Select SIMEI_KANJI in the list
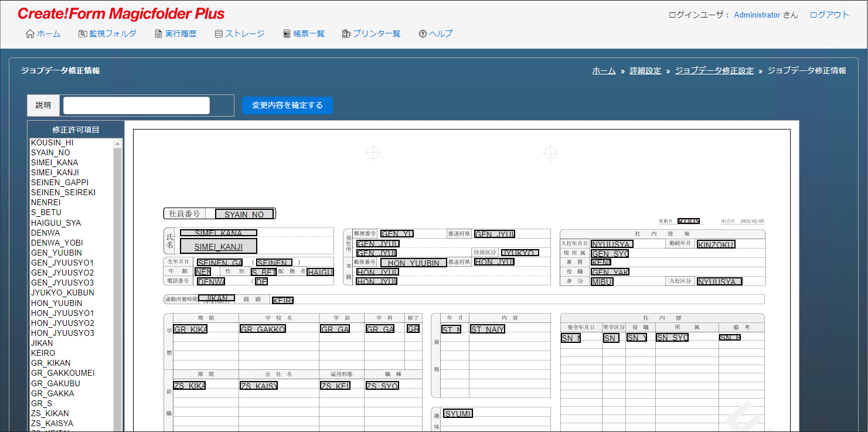This screenshot has width=868, height=432. click(55, 172)
